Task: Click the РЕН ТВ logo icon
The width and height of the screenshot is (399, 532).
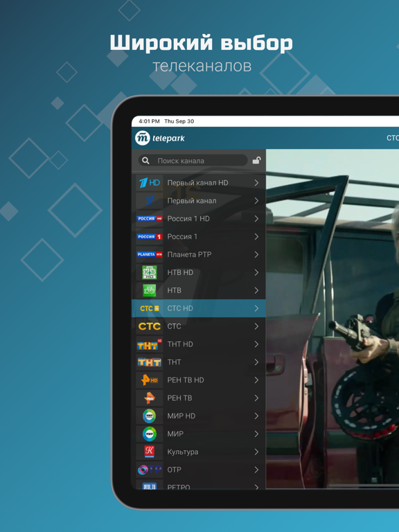Action: click(x=150, y=398)
